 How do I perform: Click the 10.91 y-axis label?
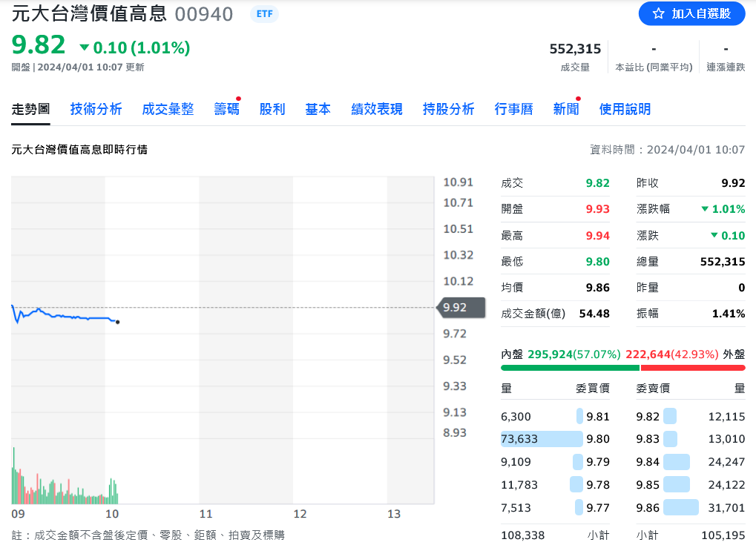pyautogui.click(x=458, y=182)
